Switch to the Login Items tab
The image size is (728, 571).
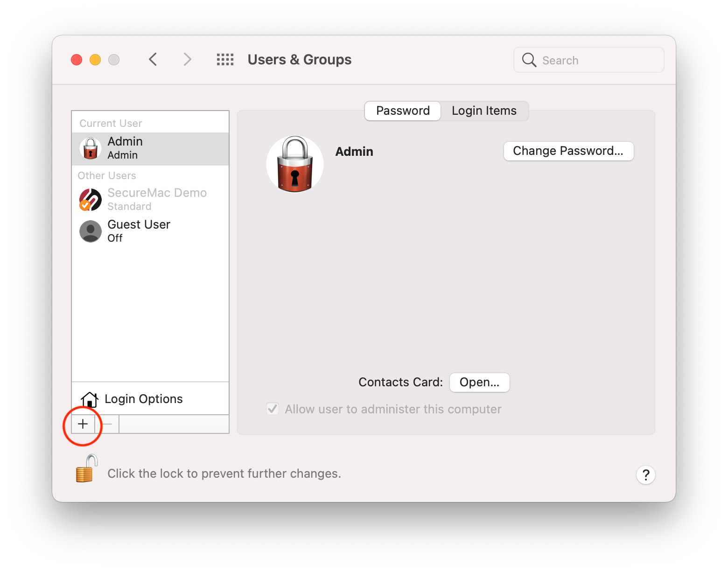(483, 111)
